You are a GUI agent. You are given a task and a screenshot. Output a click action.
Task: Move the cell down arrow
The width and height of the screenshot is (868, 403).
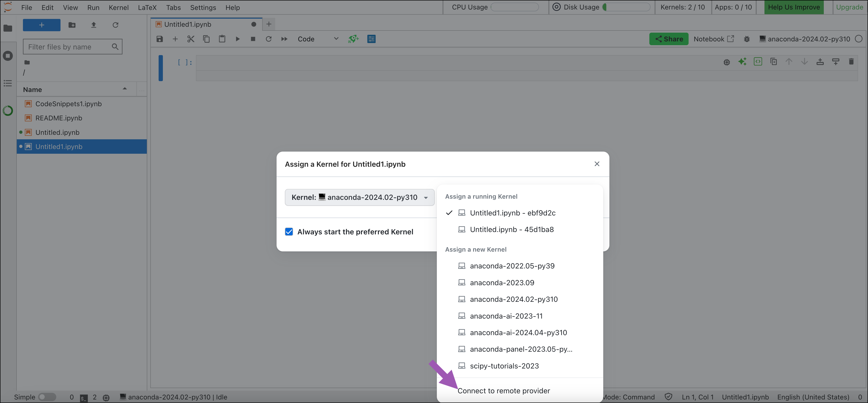click(x=805, y=62)
